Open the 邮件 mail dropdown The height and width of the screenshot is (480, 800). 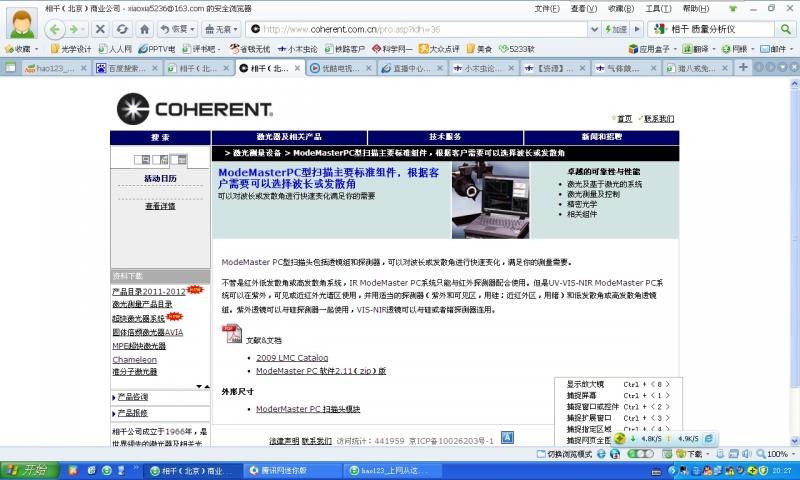[x=777, y=49]
